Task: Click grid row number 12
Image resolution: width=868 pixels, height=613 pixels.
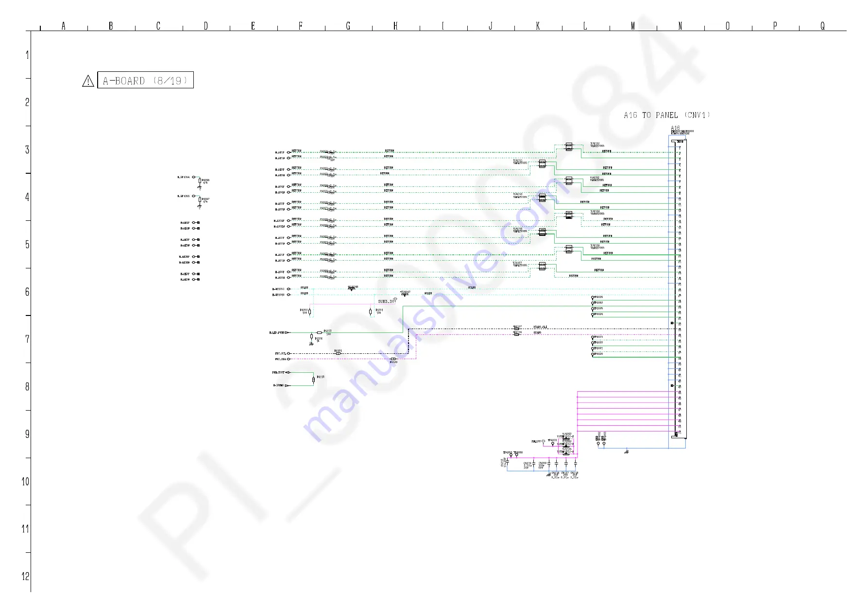Action: pyautogui.click(x=25, y=576)
